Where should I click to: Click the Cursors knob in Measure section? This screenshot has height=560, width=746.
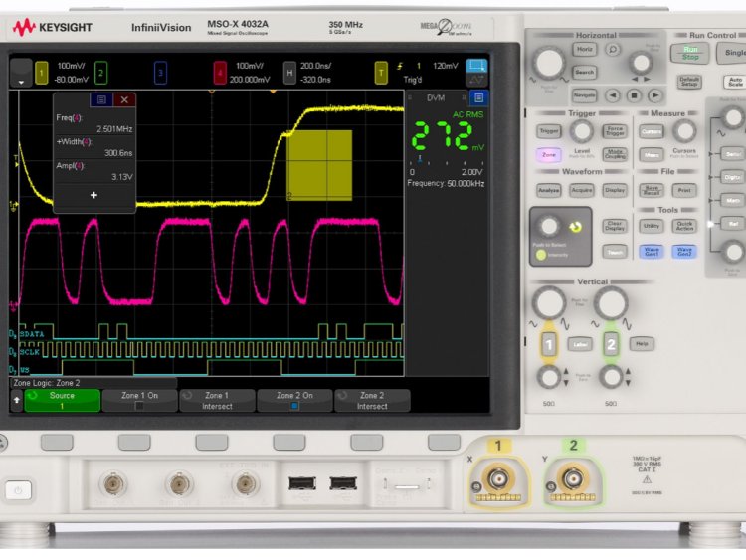[x=684, y=131]
